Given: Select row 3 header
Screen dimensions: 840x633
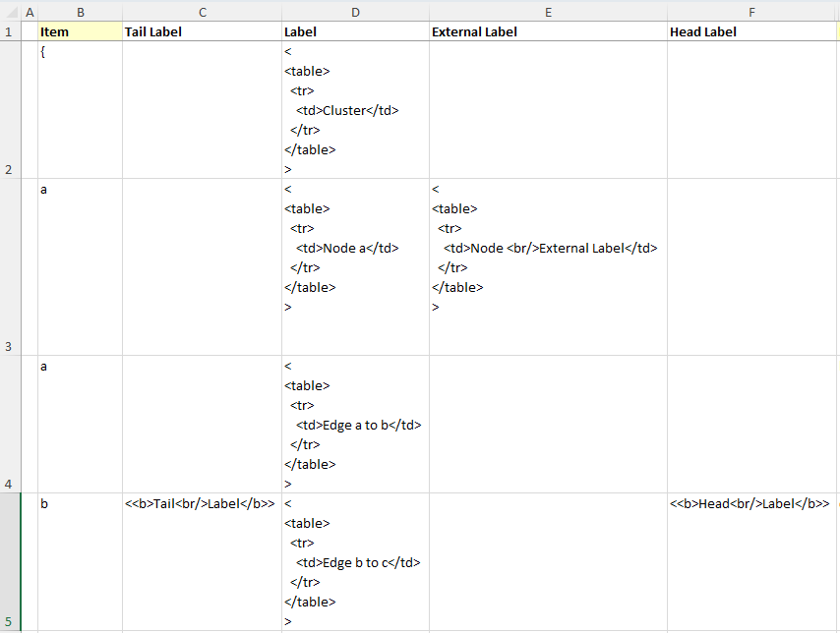Looking at the screenshot, I should (x=10, y=266).
